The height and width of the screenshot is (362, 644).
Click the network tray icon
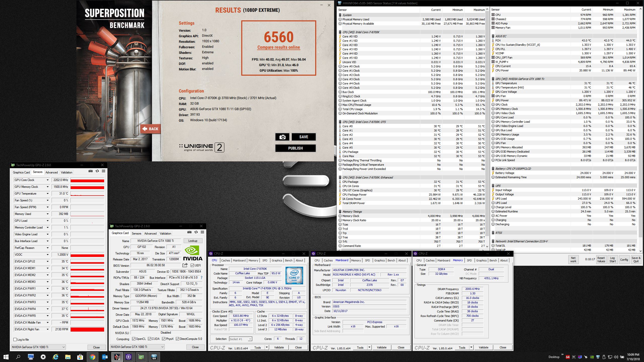click(610, 357)
